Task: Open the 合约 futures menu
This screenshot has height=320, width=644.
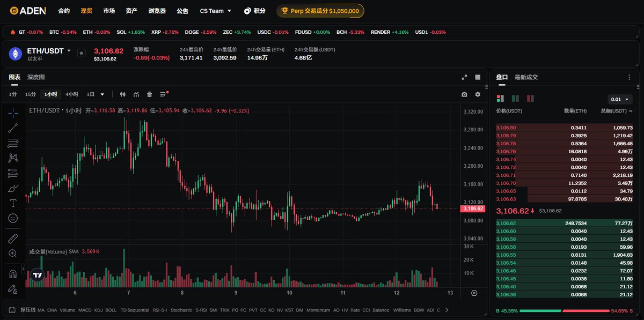Action: (64, 11)
